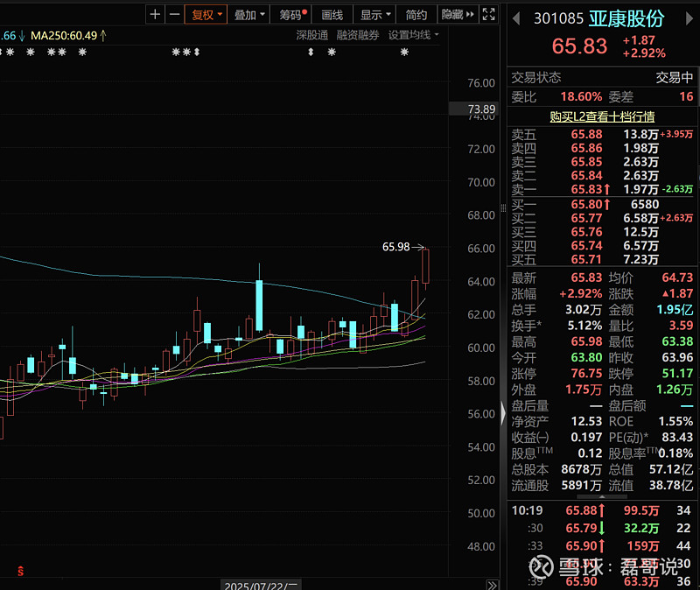This screenshot has width=700, height=590.
Task: Click the 73.89 price axis marker
Action: pyautogui.click(x=474, y=109)
